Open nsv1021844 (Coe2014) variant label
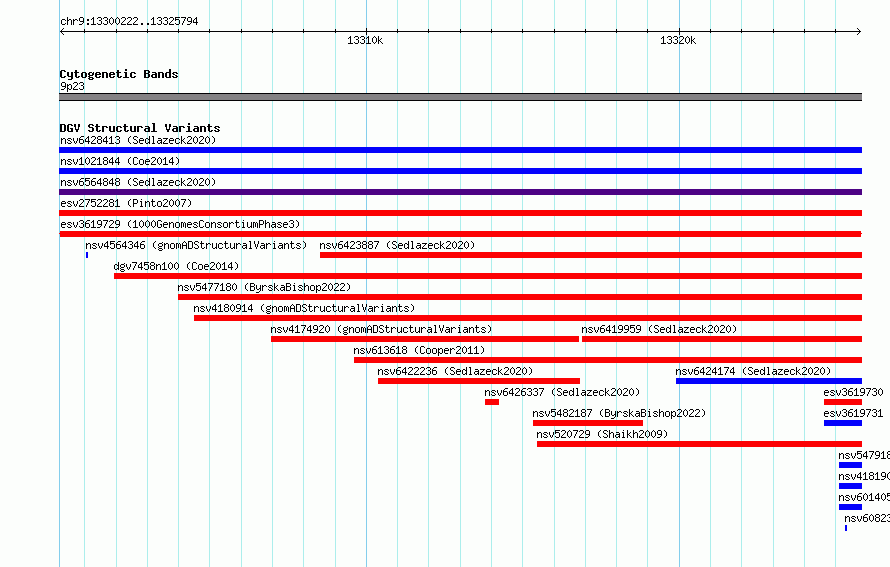This screenshot has width=890, height=567. coord(120,161)
